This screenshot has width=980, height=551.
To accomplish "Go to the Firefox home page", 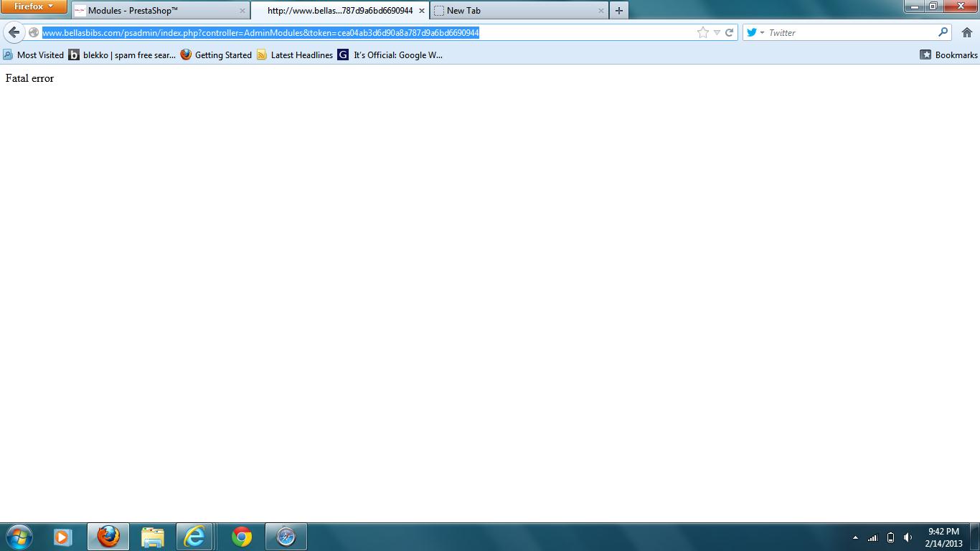I will point(966,32).
